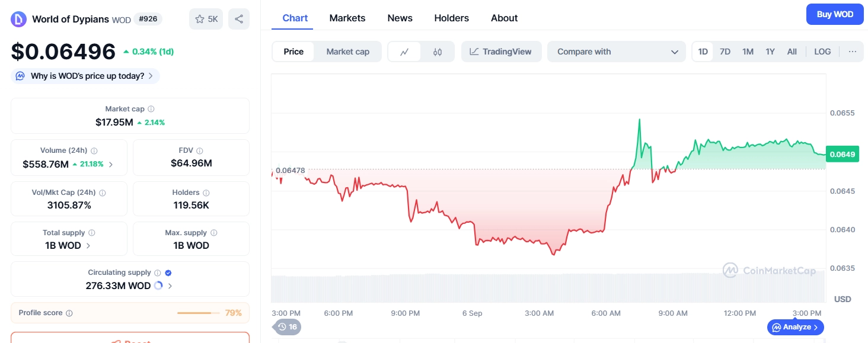Screen dimensions: 868x343
Task: Switch to the Markets tab
Action: pyautogui.click(x=347, y=18)
